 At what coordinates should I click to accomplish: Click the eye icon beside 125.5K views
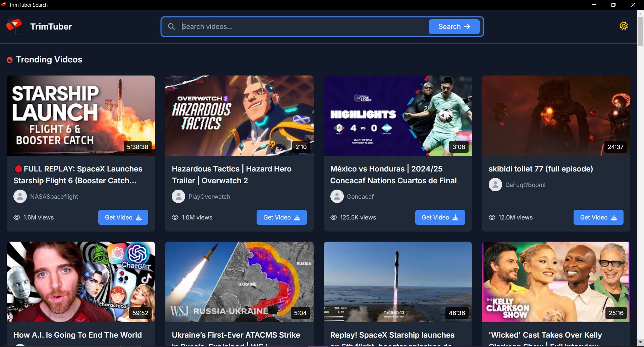point(334,217)
